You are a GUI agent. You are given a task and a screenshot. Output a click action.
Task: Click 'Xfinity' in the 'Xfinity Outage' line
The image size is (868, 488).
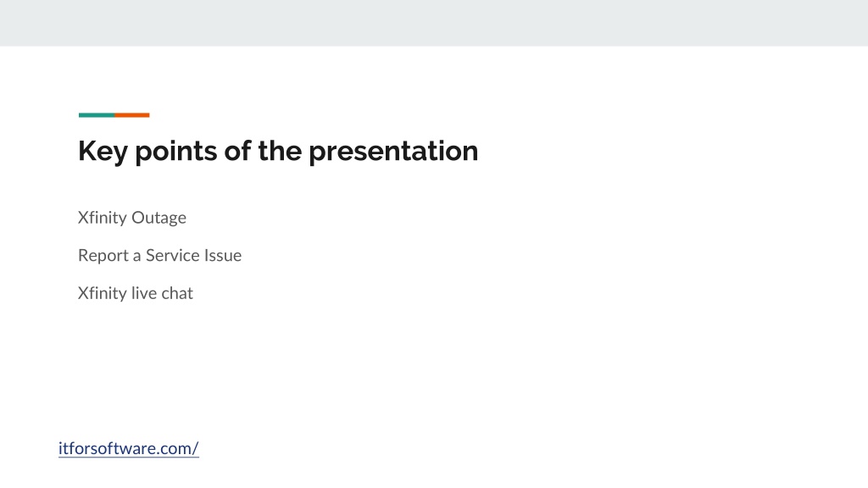103,218
